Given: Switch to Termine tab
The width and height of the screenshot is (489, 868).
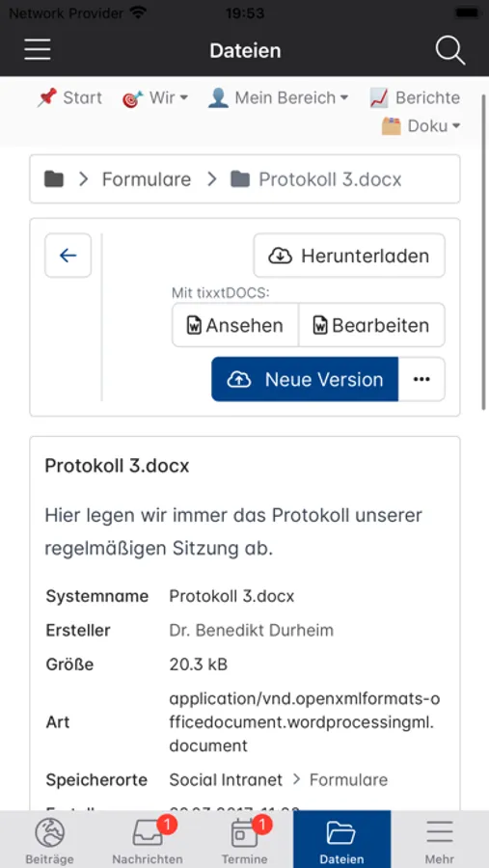Looking at the screenshot, I should (244, 839).
